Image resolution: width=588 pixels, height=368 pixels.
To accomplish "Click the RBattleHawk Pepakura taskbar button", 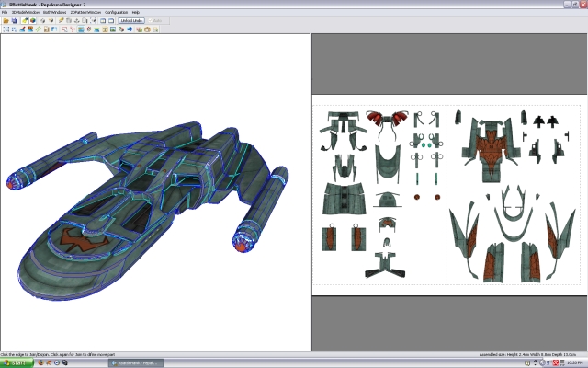I will 136,362.
